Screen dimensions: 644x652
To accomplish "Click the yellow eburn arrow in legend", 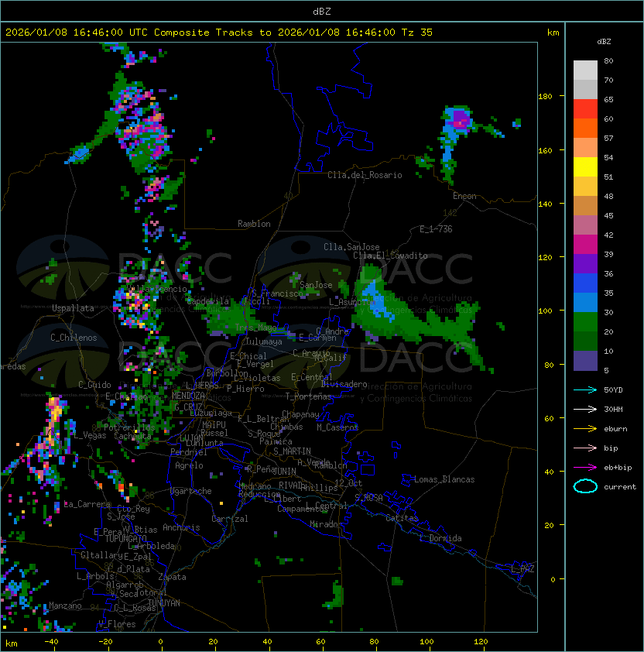I will [x=585, y=429].
